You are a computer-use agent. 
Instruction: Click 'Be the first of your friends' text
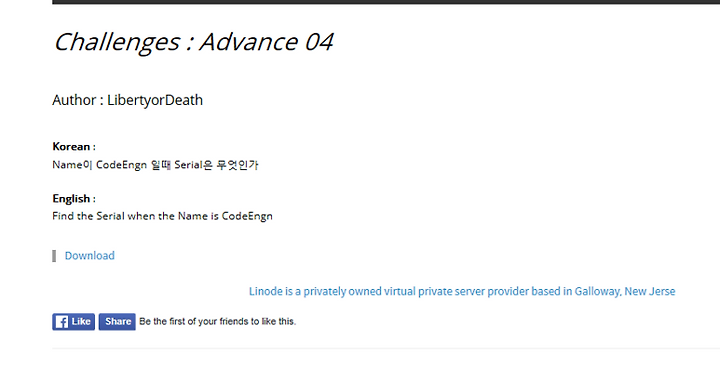click(x=218, y=322)
